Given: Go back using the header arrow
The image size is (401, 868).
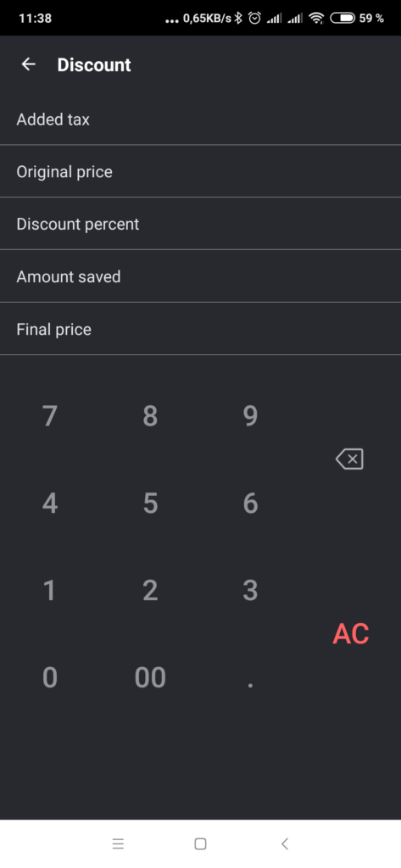Looking at the screenshot, I should tap(28, 64).
